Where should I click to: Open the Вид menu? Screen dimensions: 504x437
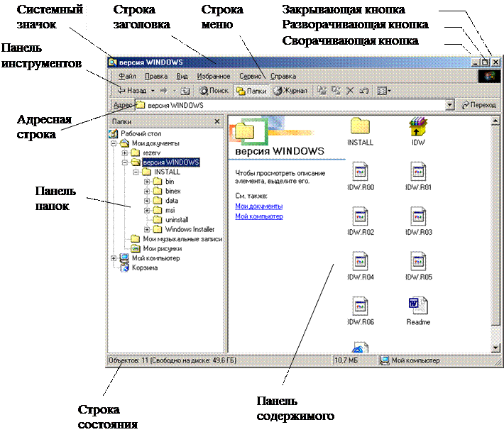coord(182,76)
